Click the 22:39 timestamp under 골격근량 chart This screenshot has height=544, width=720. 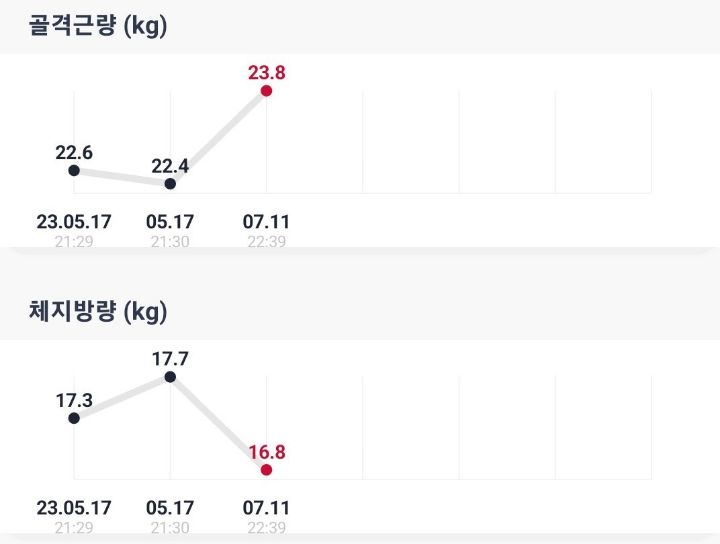pos(266,242)
